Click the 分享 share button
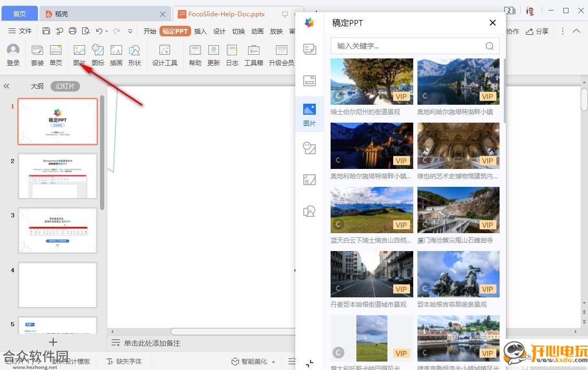Image resolution: width=588 pixels, height=370 pixels. (x=537, y=31)
